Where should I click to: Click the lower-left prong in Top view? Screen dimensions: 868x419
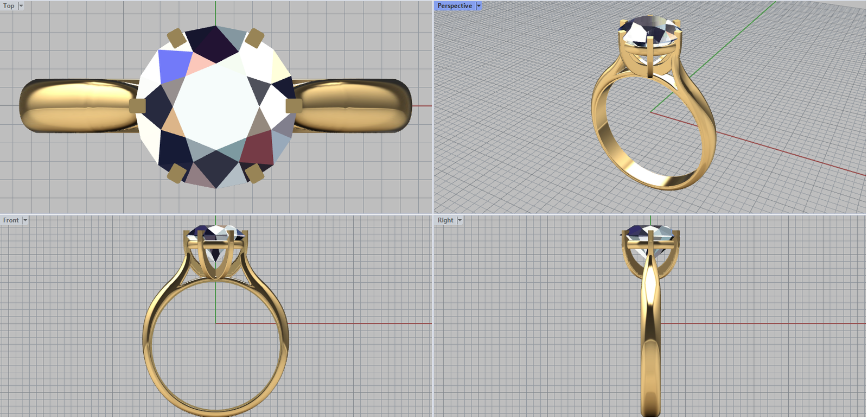[x=176, y=173]
